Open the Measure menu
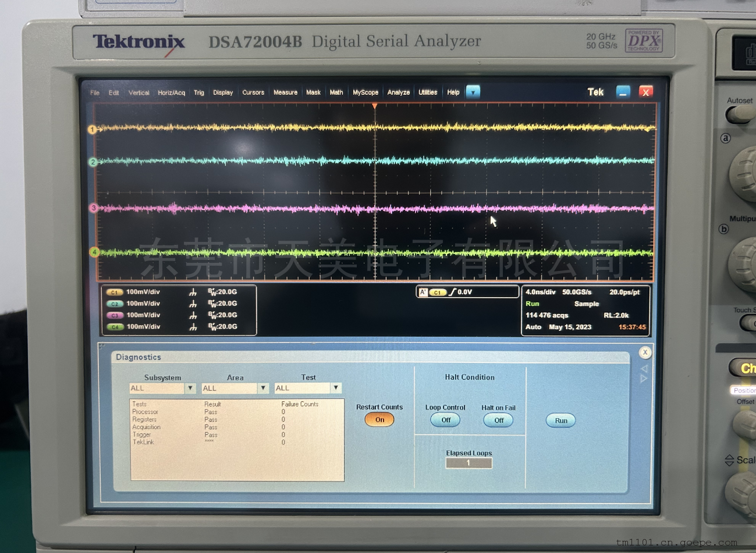This screenshot has width=756, height=553. coord(285,92)
